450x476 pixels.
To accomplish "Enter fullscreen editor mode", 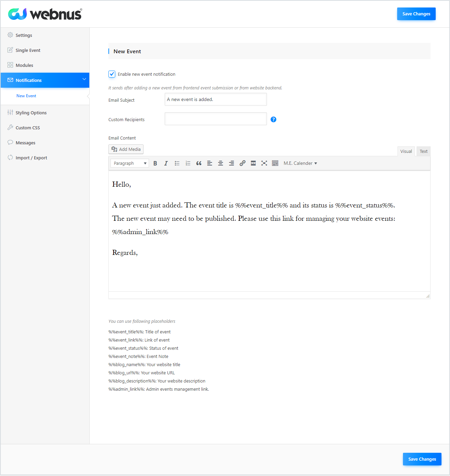I will pyautogui.click(x=264, y=163).
